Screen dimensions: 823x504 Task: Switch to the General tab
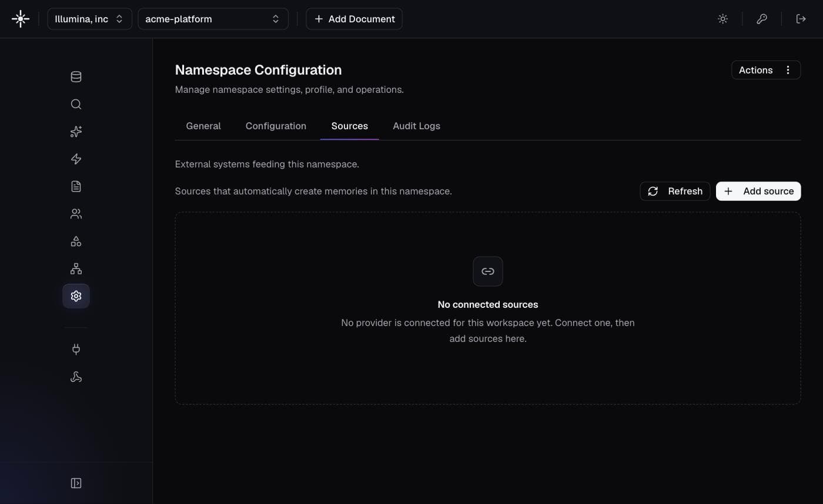tap(203, 126)
